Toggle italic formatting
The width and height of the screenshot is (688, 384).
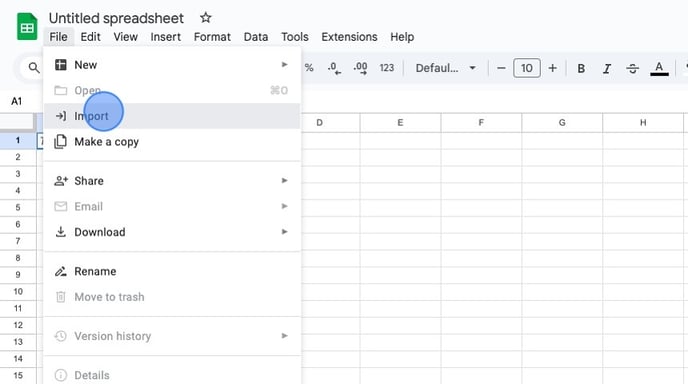tap(607, 68)
